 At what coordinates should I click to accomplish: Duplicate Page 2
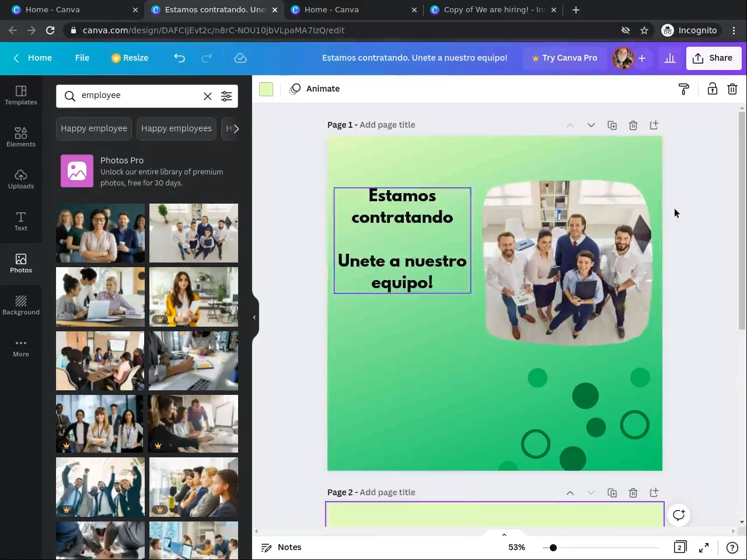[612, 493]
